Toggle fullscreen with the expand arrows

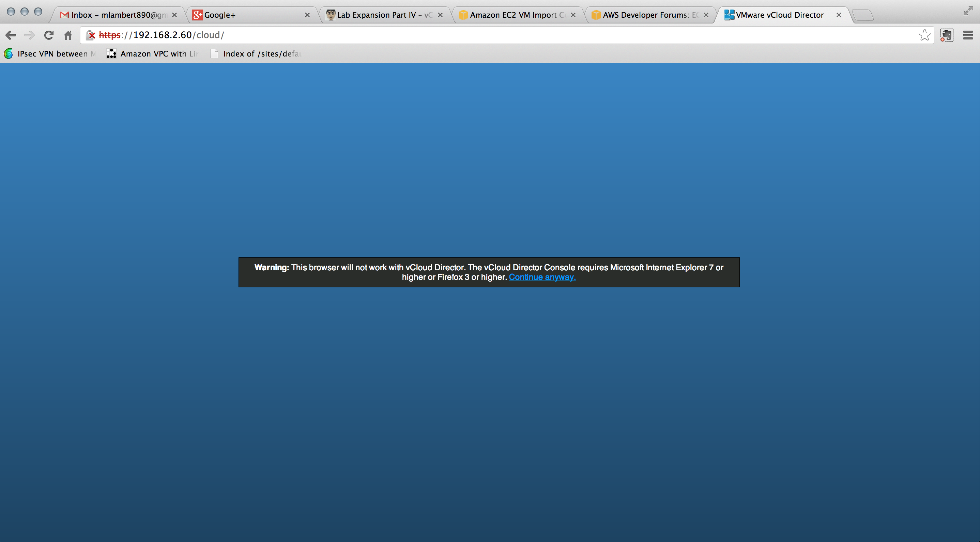[968, 11]
